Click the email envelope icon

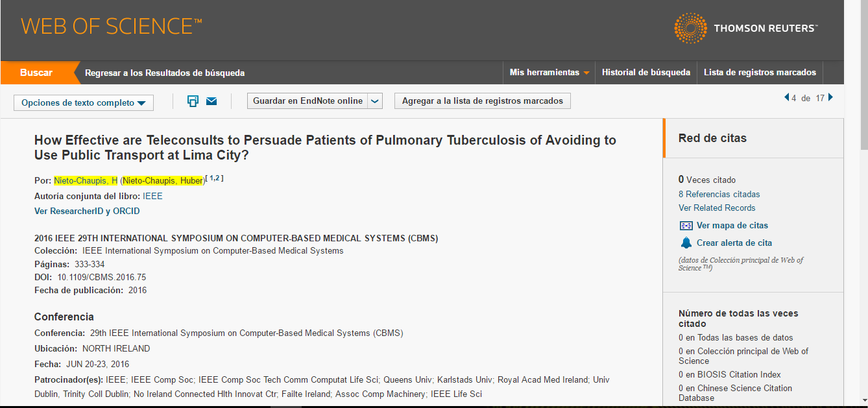pyautogui.click(x=211, y=101)
